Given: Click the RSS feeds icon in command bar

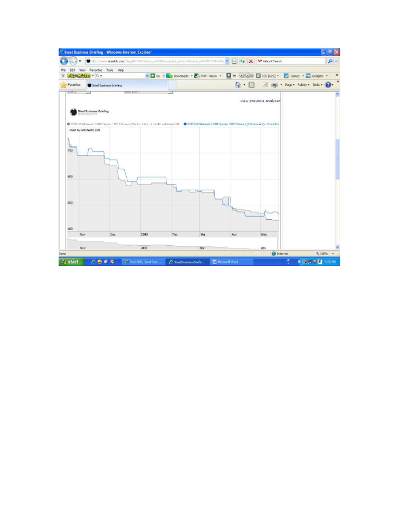Looking at the screenshot, I should point(251,85).
